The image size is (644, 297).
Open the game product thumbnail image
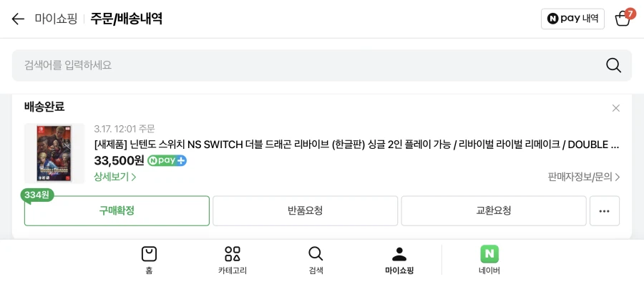tap(54, 153)
